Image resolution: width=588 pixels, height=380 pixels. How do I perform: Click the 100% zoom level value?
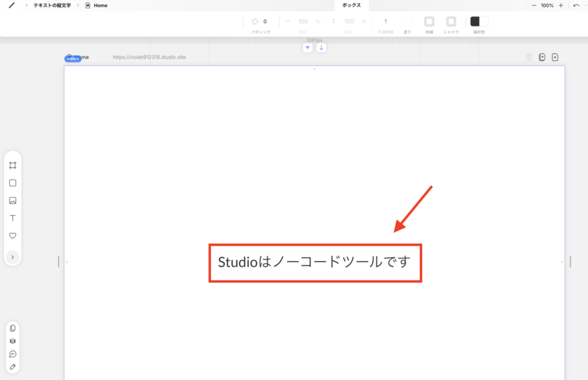point(547,5)
